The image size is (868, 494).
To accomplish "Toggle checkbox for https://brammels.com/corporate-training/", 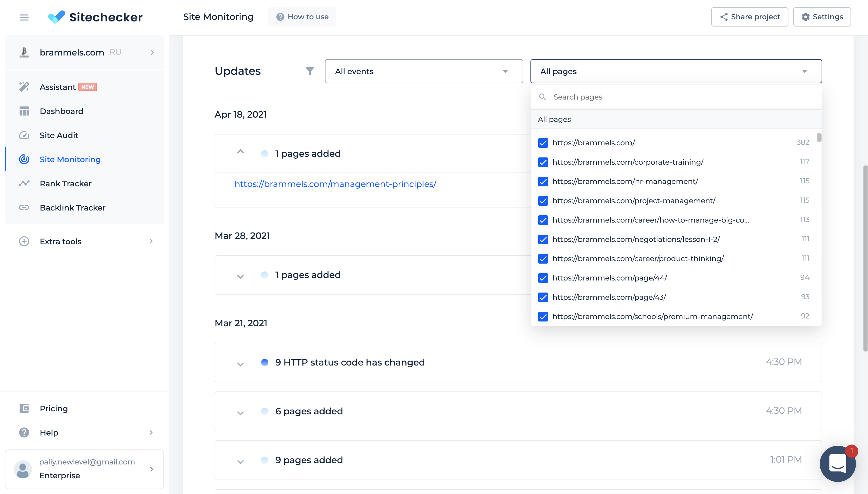I will [543, 162].
